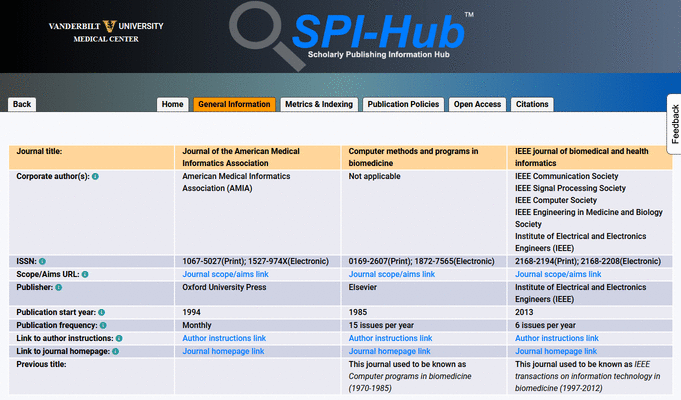This screenshot has height=400, width=681.
Task: Visit IEEE journal homepage link
Action: [x=556, y=351]
